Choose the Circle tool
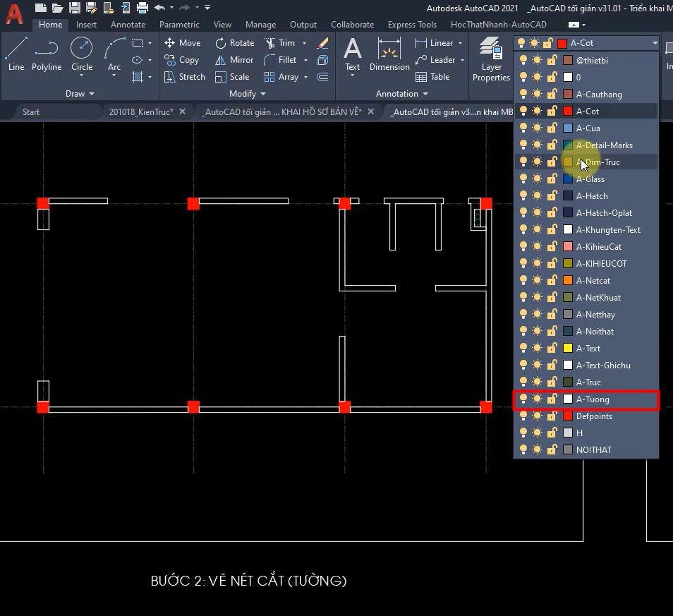The image size is (673, 616). point(82,54)
